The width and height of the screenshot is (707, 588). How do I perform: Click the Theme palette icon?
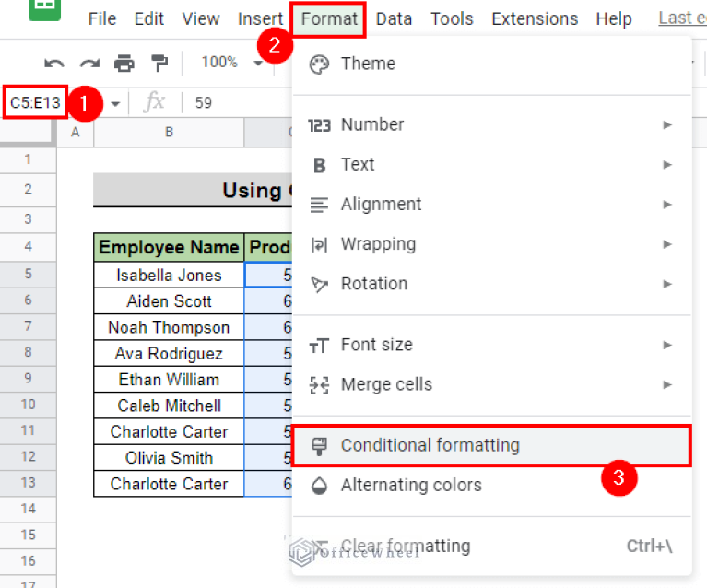click(319, 64)
